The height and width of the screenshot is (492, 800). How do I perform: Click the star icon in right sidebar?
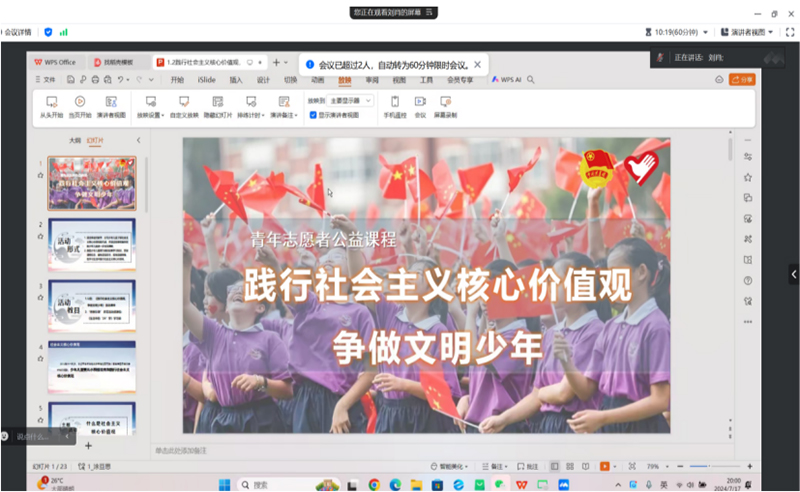(747, 178)
